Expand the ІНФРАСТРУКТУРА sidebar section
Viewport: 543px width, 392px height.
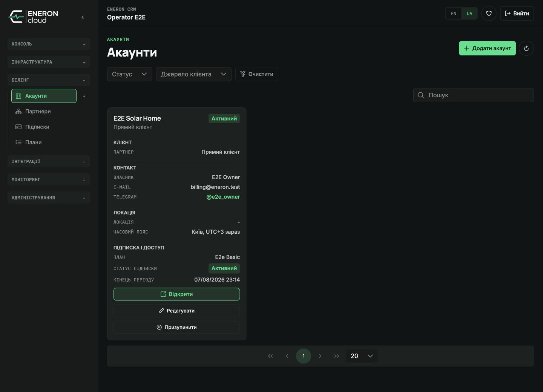pos(49,62)
